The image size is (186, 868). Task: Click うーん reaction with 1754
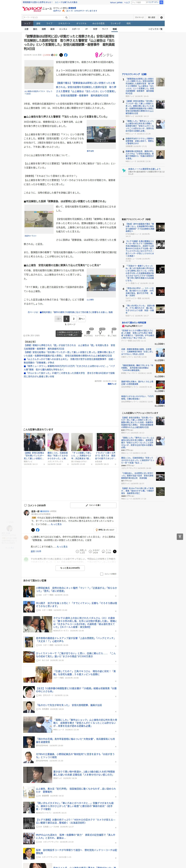click(106, 551)
